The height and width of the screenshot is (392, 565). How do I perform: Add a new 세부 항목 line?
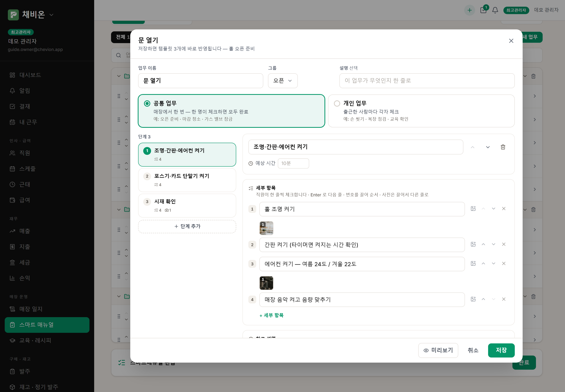point(272,315)
